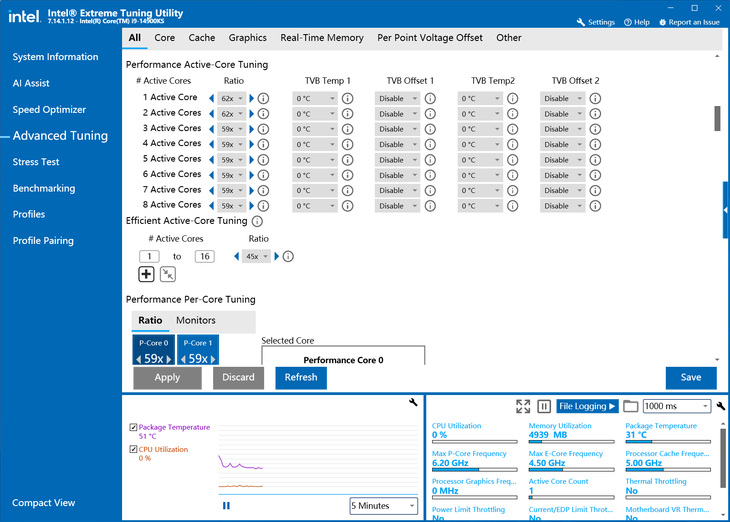Open Benchmarking in sidebar
The width and height of the screenshot is (730, 522).
[44, 188]
